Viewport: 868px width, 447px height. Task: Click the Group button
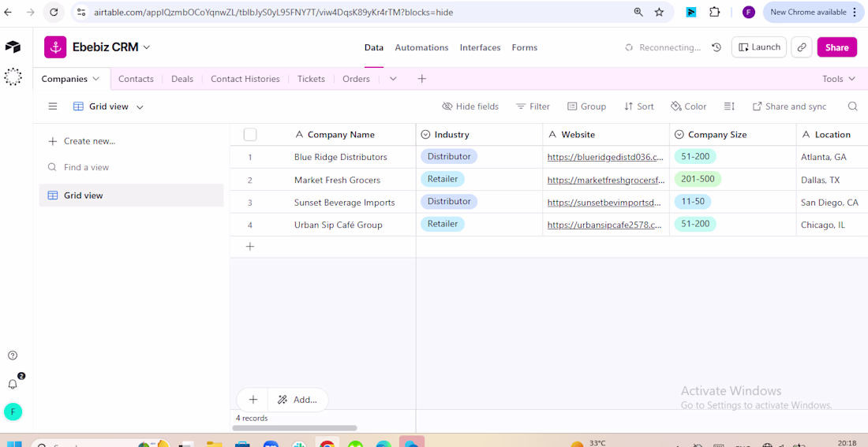tap(586, 106)
